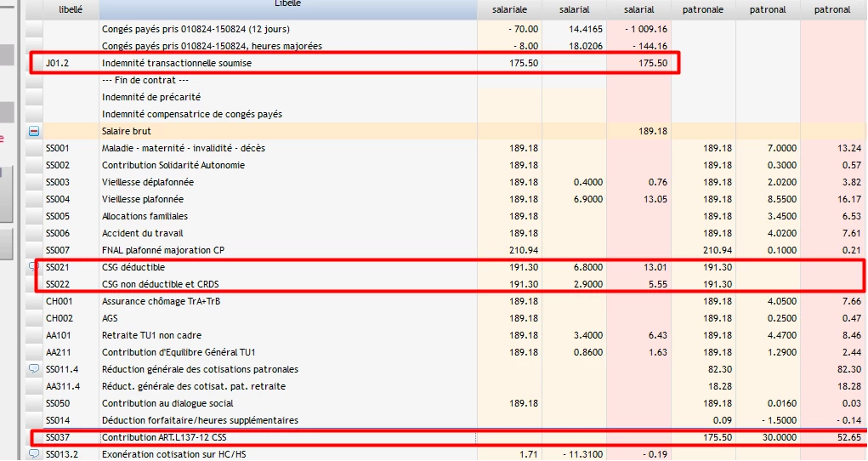
Task: Select CSG déductible label
Action: pyautogui.click(x=133, y=267)
